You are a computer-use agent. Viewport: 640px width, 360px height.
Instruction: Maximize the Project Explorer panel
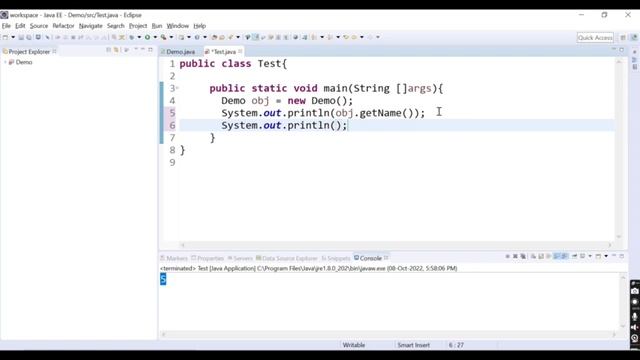pos(150,50)
